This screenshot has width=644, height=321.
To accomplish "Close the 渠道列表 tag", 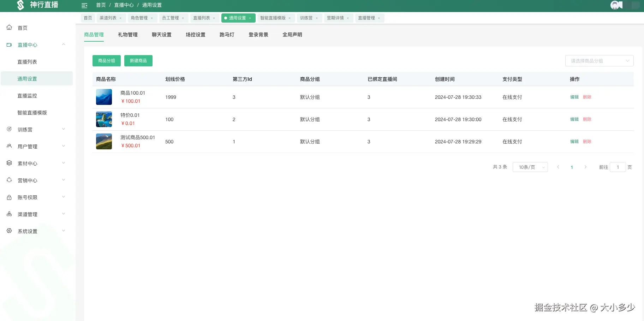I will tap(120, 18).
